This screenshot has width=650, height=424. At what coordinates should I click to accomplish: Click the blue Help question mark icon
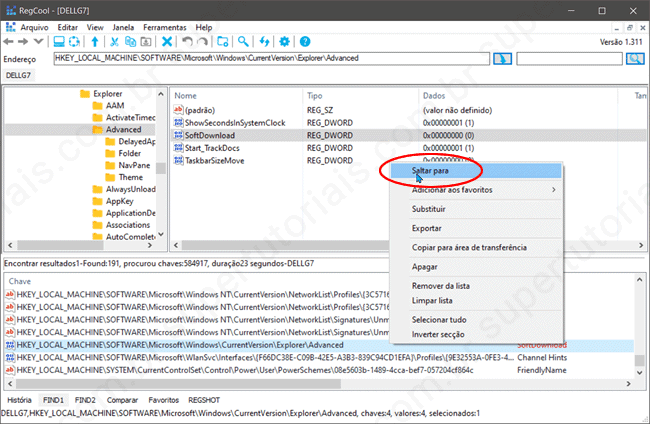(304, 42)
